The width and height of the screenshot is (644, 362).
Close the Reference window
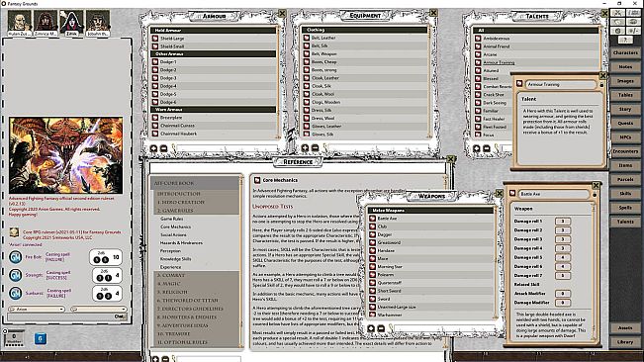450,159
